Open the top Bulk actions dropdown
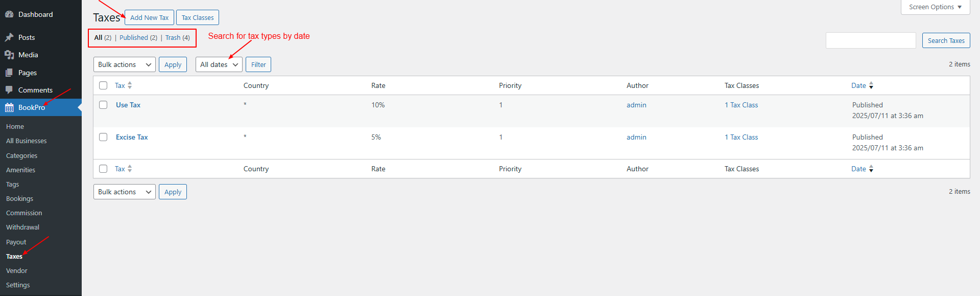 pyautogui.click(x=125, y=64)
